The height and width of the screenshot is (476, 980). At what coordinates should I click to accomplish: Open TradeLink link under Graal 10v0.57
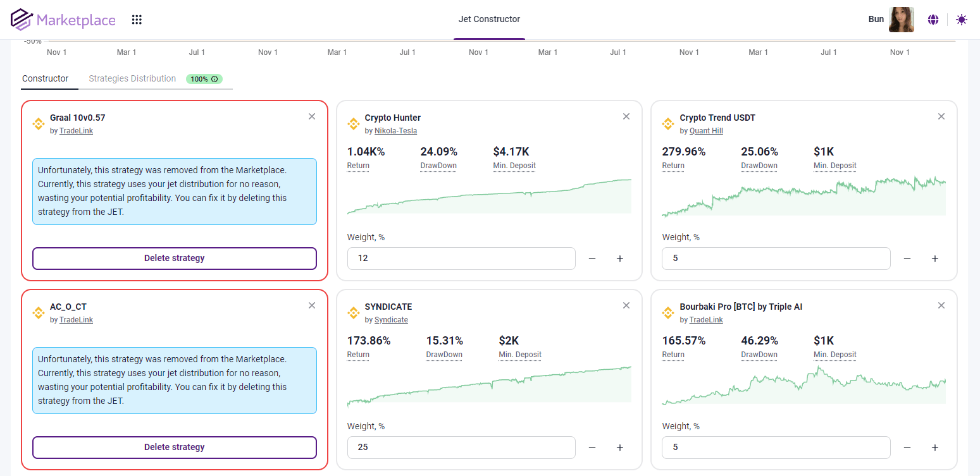click(76, 131)
